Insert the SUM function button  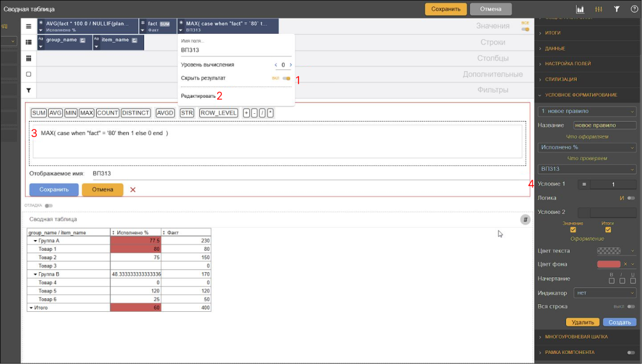click(x=39, y=113)
